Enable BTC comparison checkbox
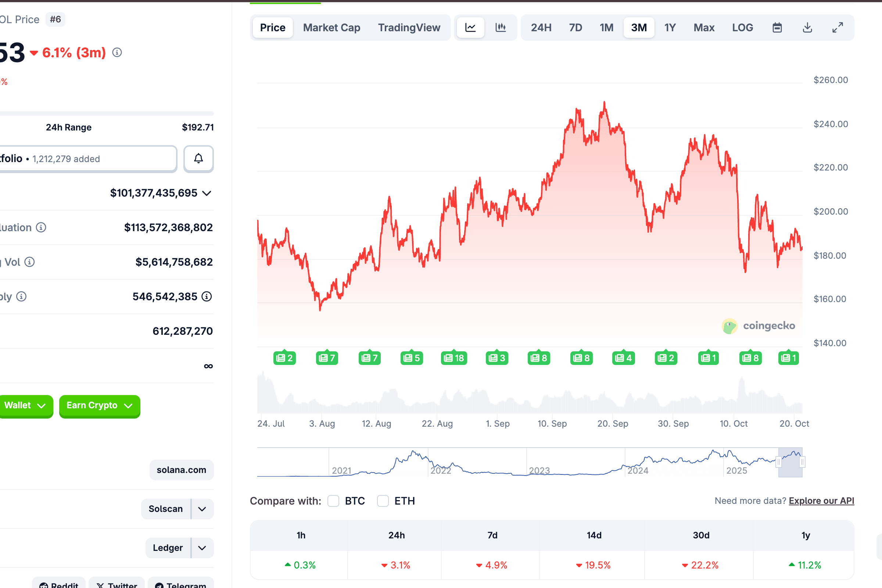882x588 pixels. [x=333, y=501]
